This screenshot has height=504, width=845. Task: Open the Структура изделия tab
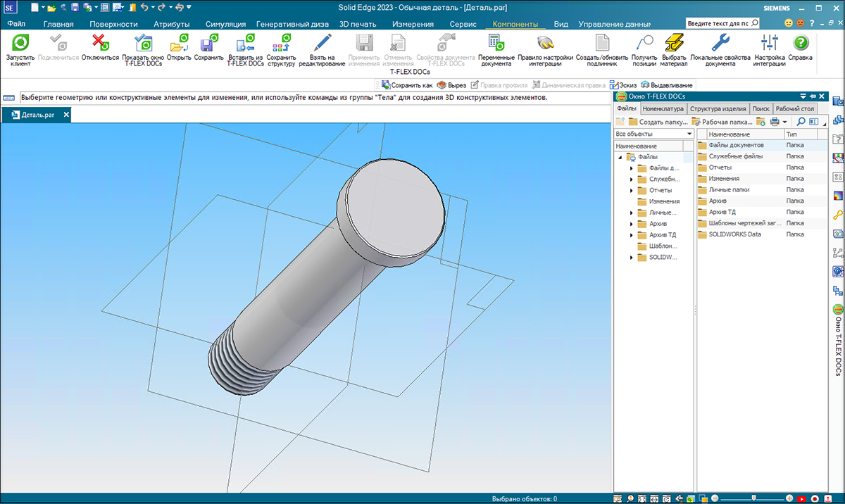tap(718, 109)
